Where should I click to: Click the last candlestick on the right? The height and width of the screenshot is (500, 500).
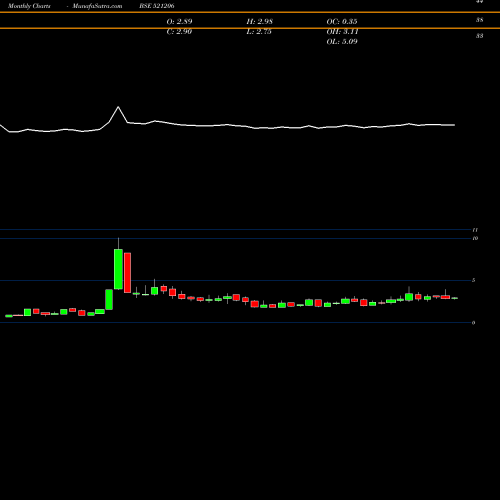455,298
